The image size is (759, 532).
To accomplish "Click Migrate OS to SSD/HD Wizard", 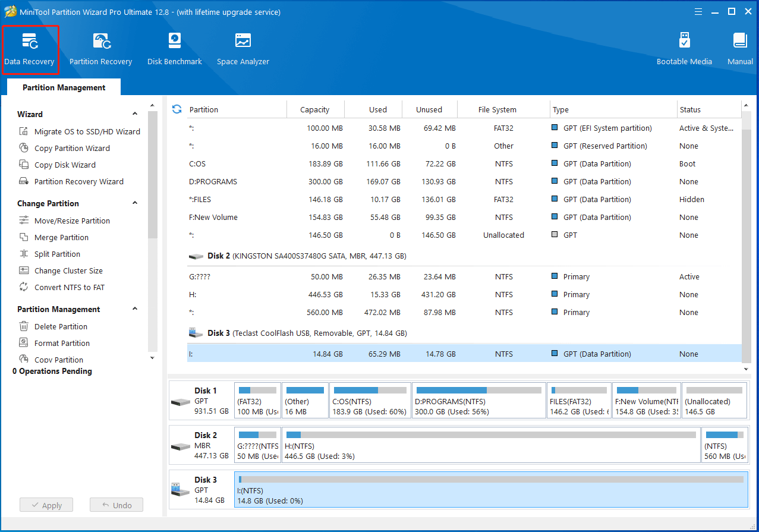I will [87, 131].
